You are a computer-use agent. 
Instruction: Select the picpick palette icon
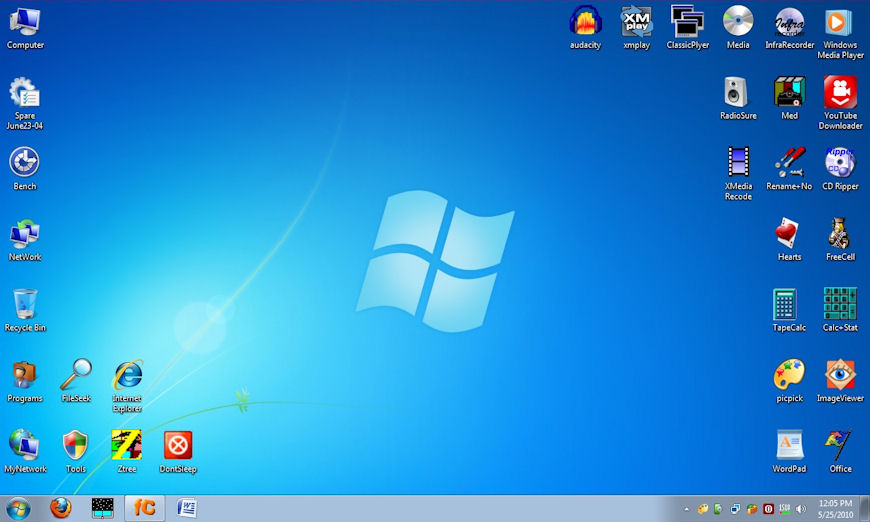click(790, 382)
